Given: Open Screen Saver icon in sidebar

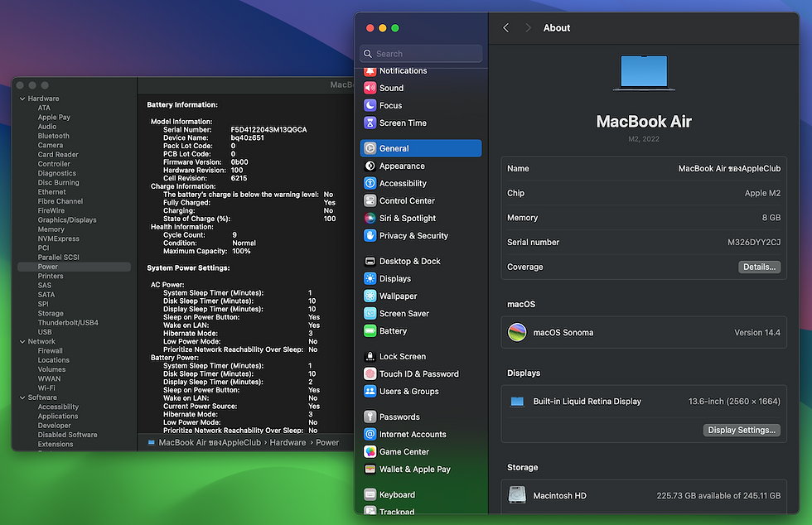Looking at the screenshot, I should [370, 313].
